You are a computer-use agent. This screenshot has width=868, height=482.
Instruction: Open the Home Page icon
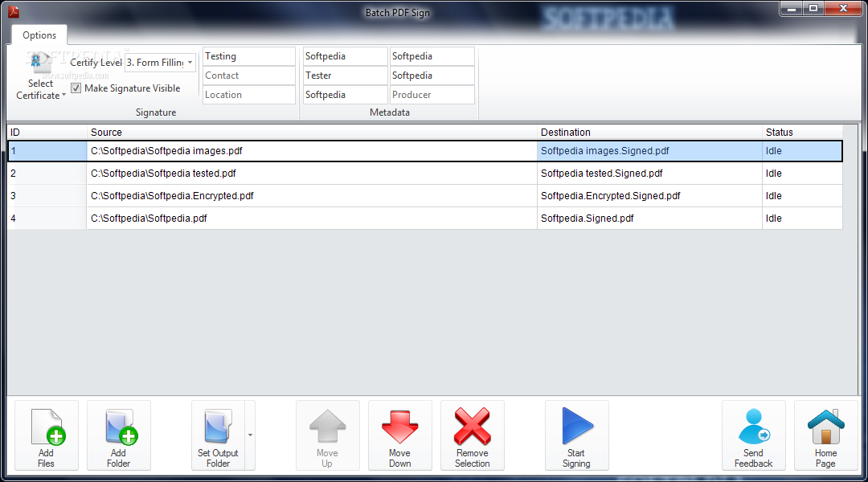(x=826, y=427)
